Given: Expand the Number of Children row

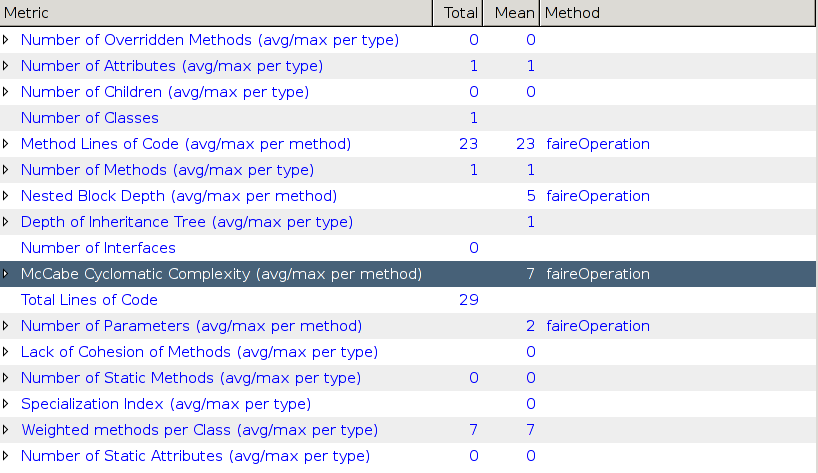Looking at the screenshot, I should [x=6, y=92].
